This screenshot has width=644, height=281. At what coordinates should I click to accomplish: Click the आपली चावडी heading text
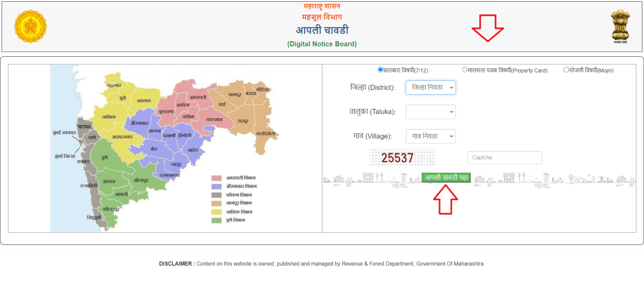coord(322,30)
